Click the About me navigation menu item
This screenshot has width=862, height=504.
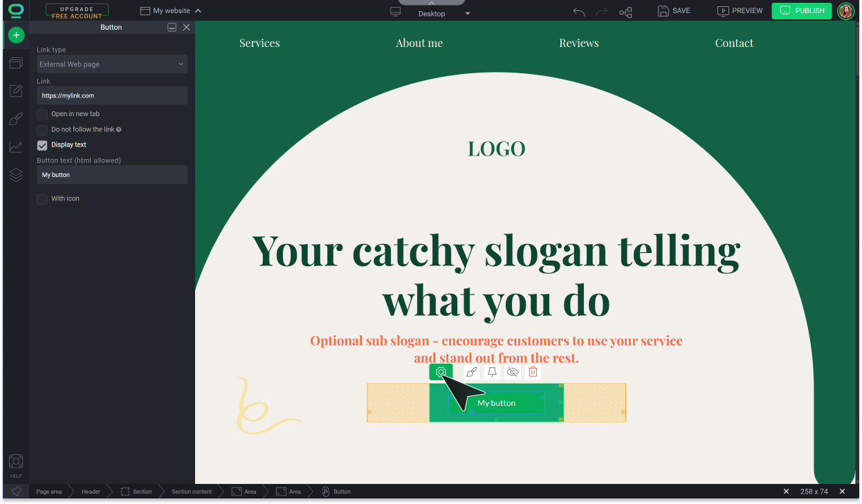click(419, 43)
